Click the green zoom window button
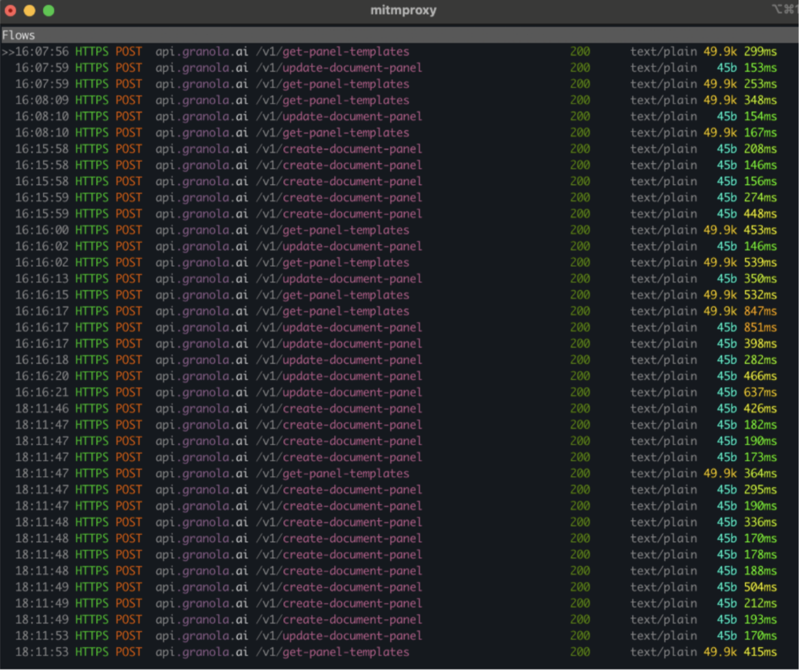 (x=49, y=10)
